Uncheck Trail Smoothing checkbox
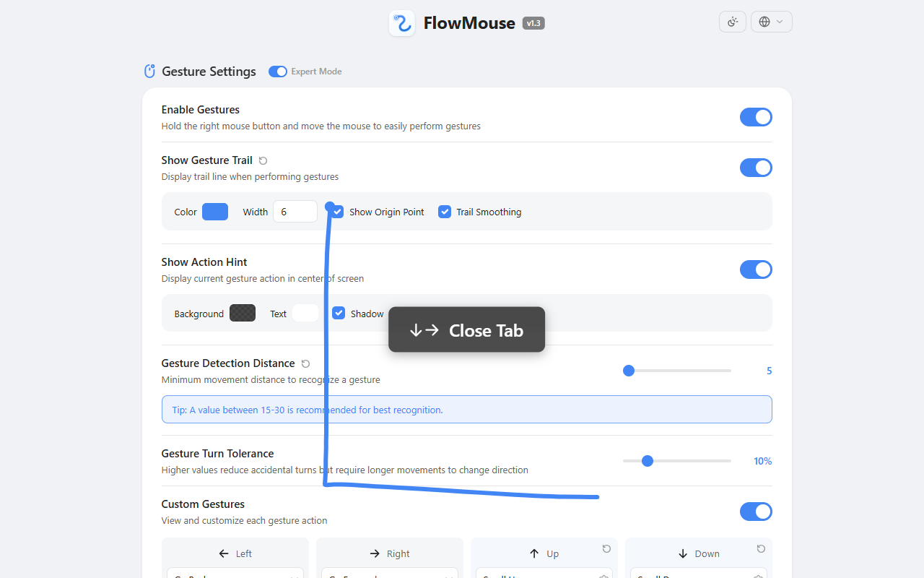924x578 pixels. [445, 212]
